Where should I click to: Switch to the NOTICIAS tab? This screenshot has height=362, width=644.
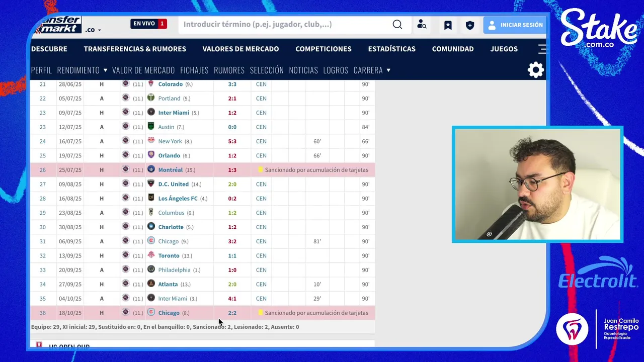(x=303, y=70)
